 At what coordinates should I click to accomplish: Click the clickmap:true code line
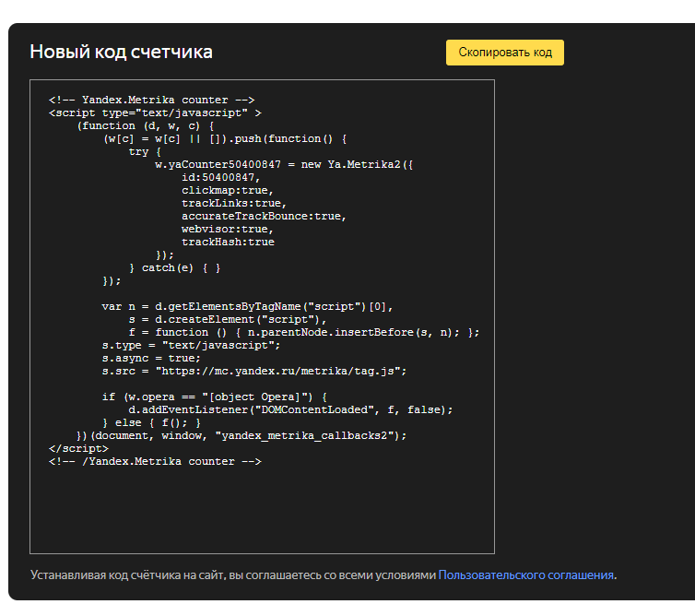228,190
